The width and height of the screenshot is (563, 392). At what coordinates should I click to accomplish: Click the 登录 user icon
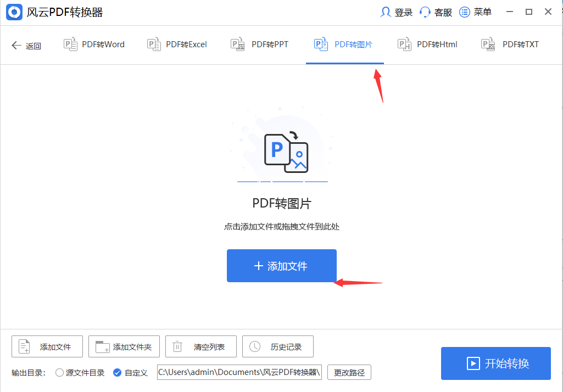(x=387, y=12)
